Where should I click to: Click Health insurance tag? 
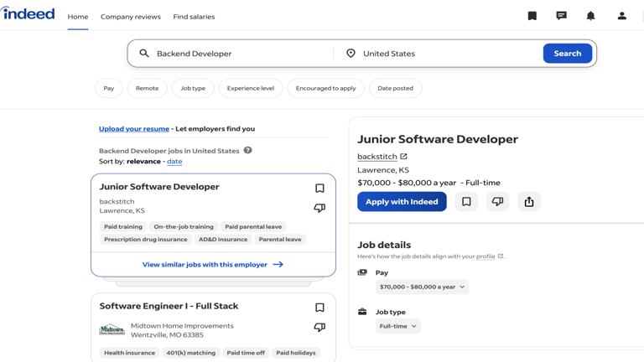coord(129,353)
